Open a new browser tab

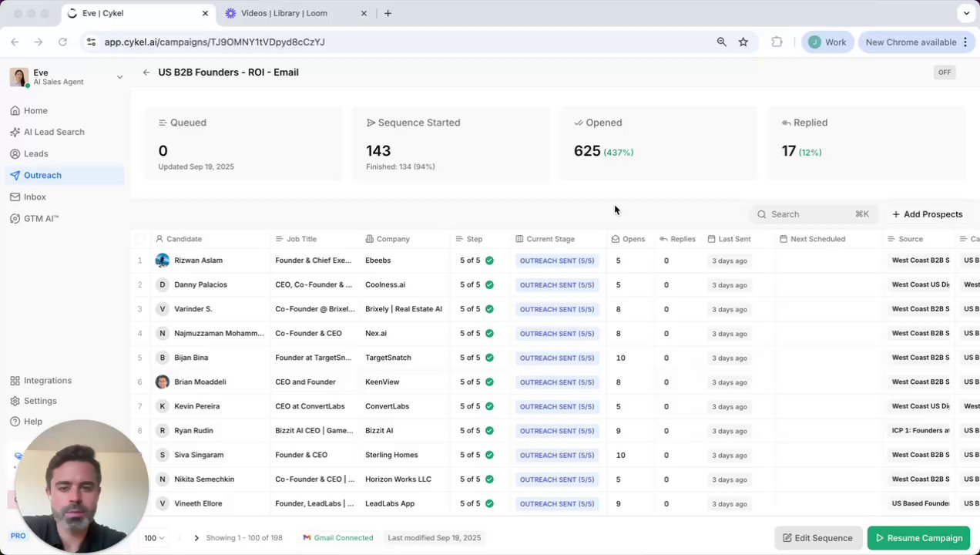tap(388, 13)
